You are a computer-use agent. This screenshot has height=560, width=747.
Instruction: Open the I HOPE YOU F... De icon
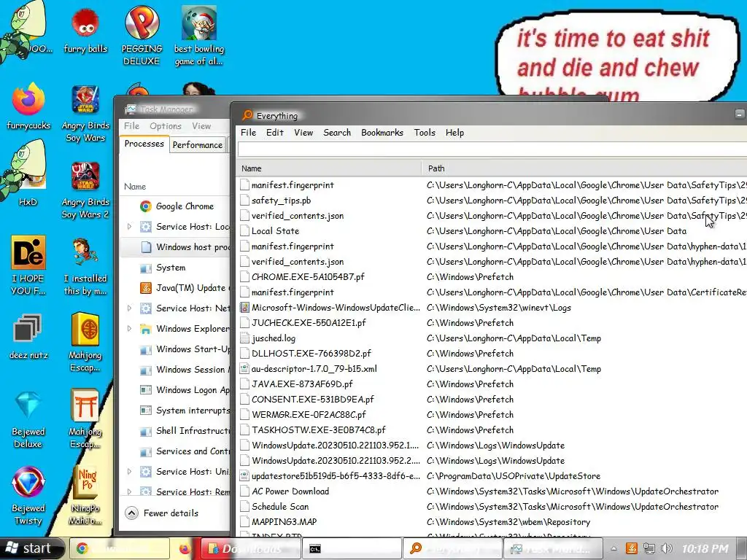coord(28,265)
